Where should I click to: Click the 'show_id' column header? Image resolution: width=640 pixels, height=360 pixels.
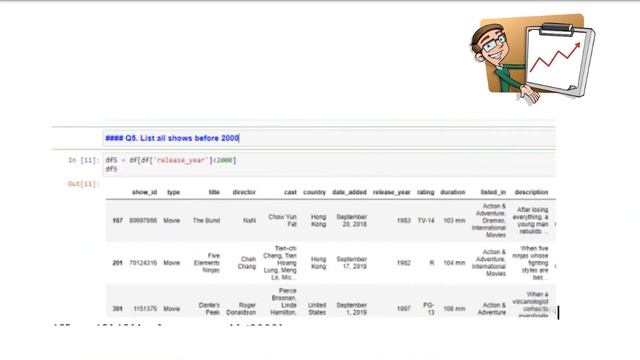144,192
